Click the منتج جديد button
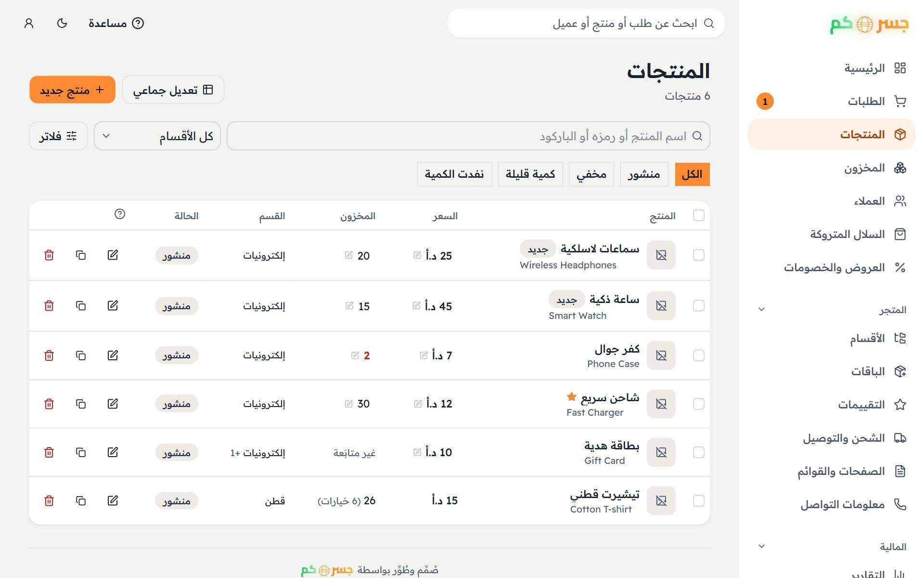Viewport: 924px width, 578px height. tap(72, 90)
